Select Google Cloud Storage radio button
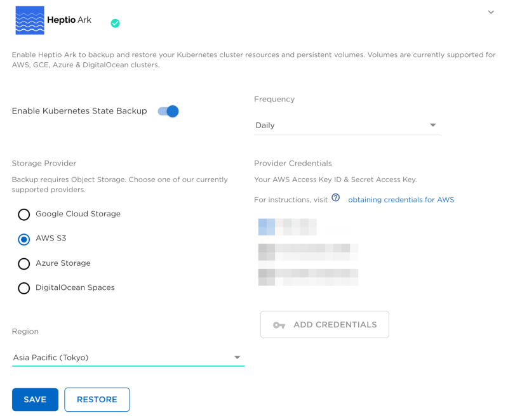Screen dimensions: 508x420 24,214
